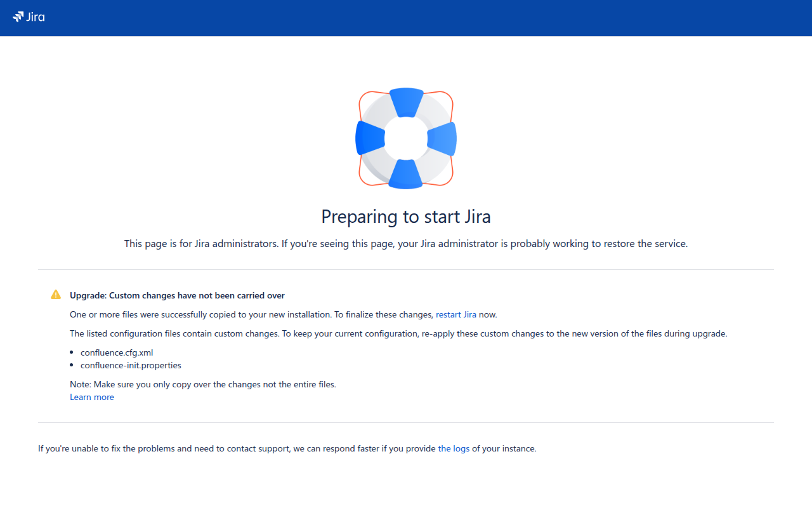
Task: Click the 'Make sure you only copy' note
Action: click(x=203, y=384)
